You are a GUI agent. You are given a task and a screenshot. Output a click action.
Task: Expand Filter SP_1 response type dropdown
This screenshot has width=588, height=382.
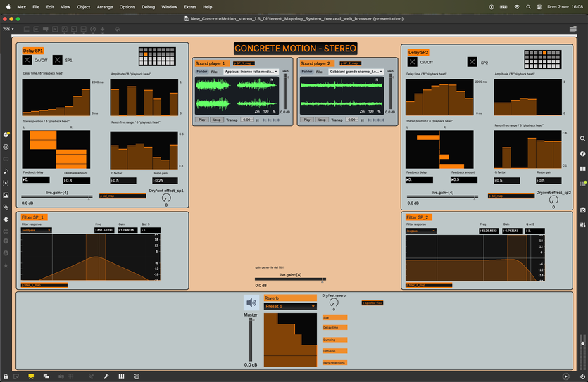tap(36, 230)
